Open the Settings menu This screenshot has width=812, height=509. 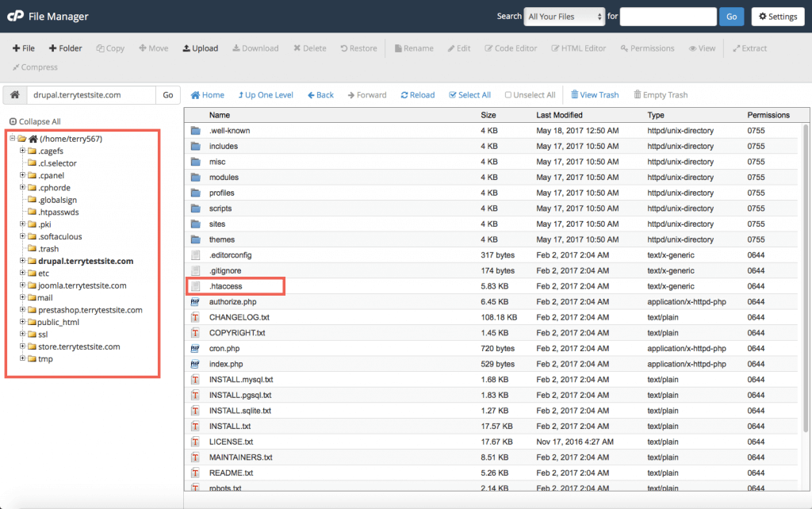tap(777, 16)
